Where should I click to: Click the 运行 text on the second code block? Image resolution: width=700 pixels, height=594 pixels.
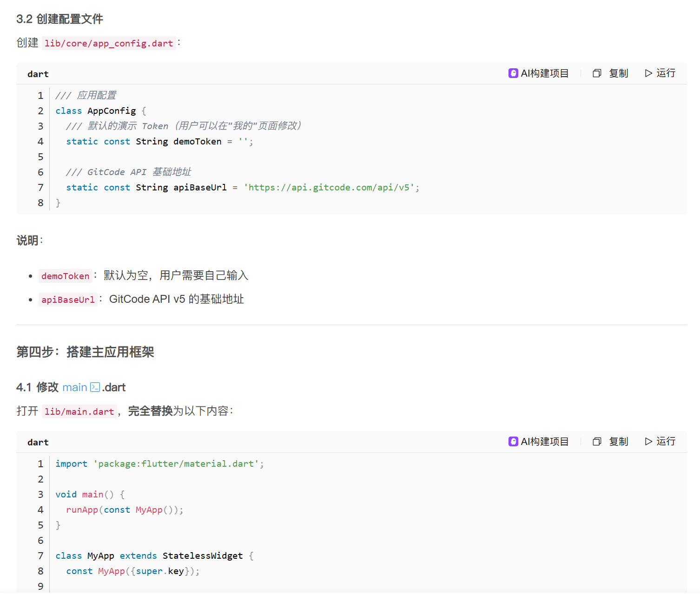pyautogui.click(x=667, y=441)
